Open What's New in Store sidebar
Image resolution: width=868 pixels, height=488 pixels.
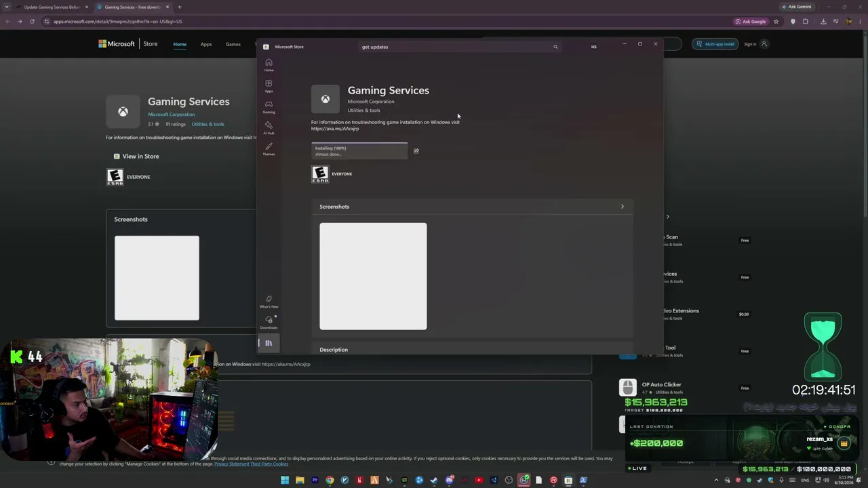269,302
